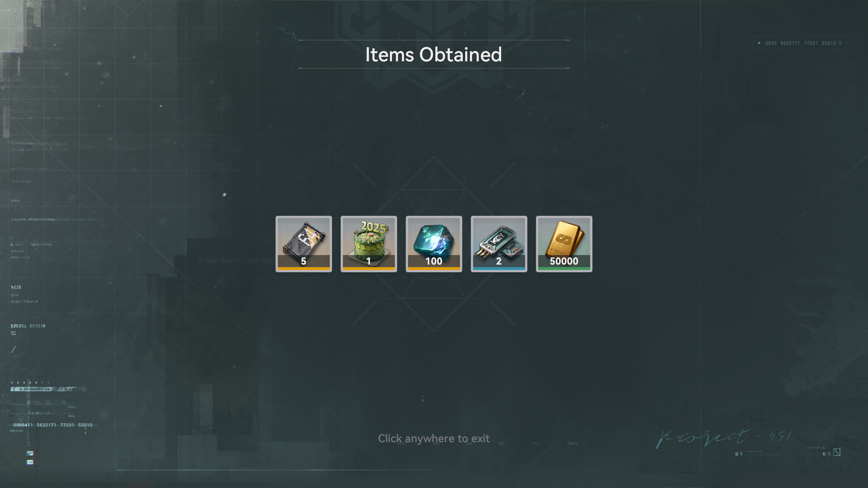The image size is (868, 488).
Task: Click the 'Click anywhere to exit' text
Action: [434, 439]
